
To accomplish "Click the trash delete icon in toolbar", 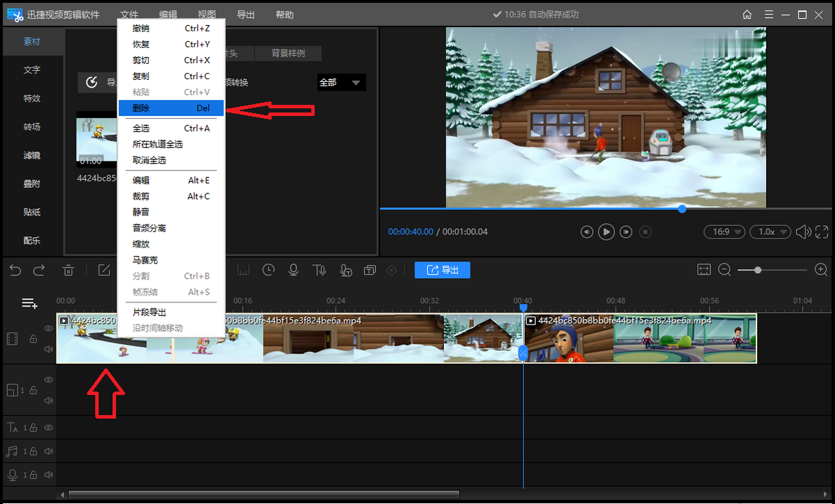I will (x=69, y=270).
